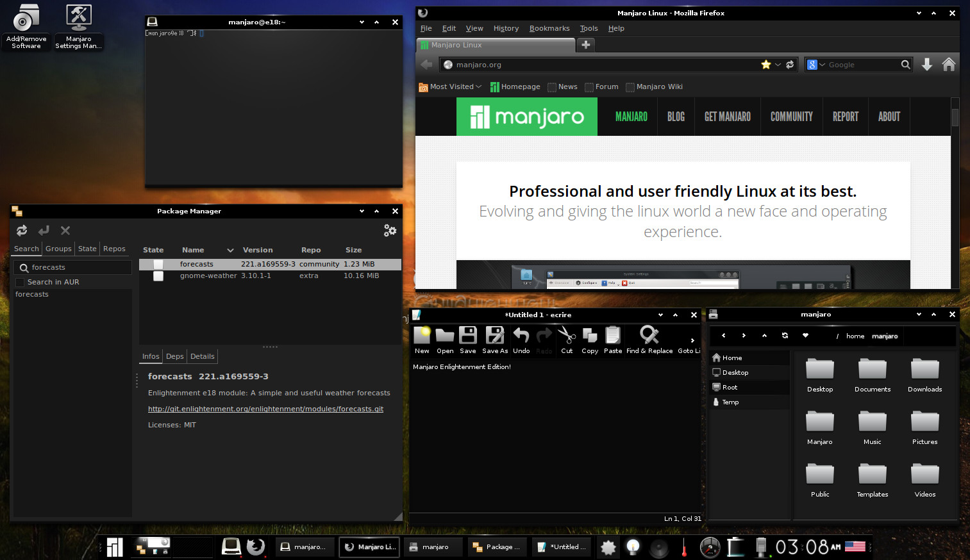Switch to the Groups tab in Package Manager

click(58, 249)
